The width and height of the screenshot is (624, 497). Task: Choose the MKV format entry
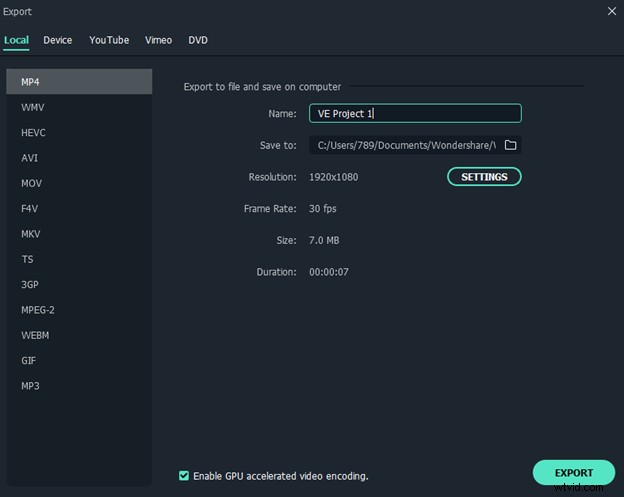31,234
